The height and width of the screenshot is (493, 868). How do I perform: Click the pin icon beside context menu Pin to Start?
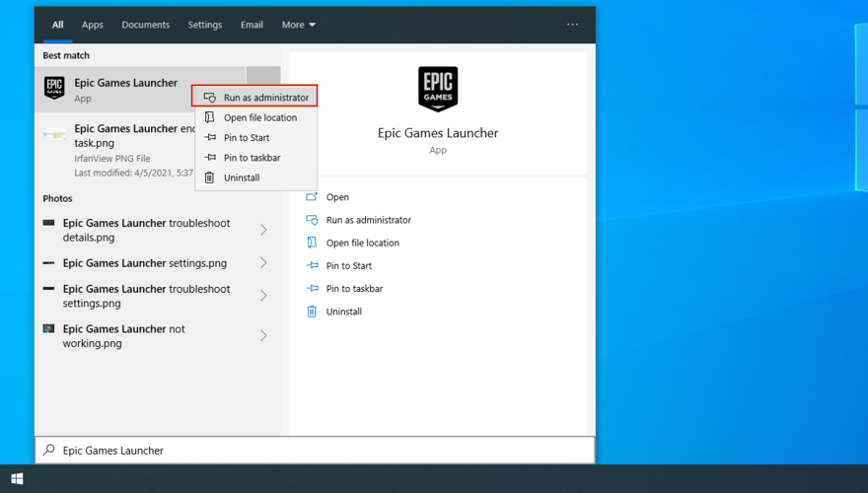(x=210, y=137)
